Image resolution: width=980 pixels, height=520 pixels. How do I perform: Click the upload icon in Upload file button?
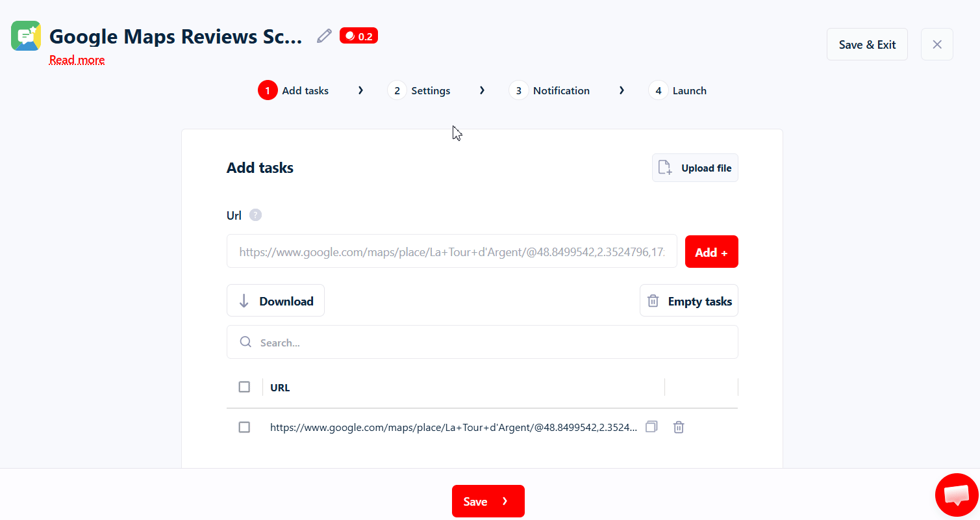pyautogui.click(x=664, y=167)
